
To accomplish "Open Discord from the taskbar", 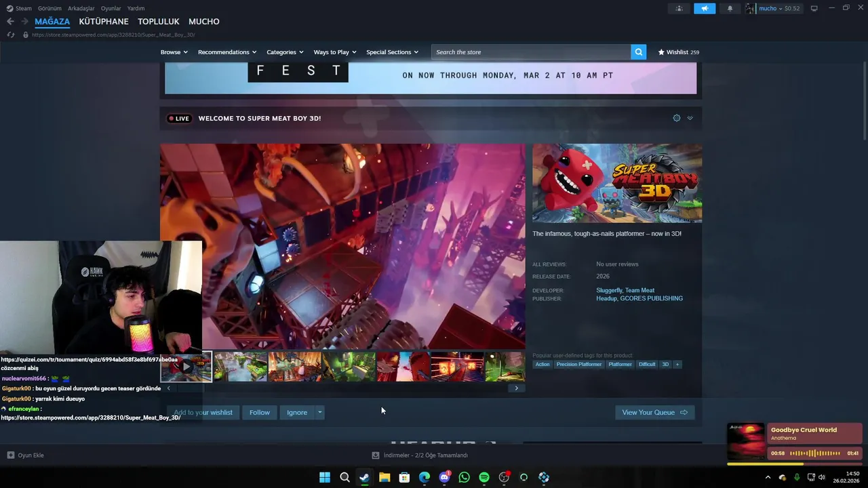I will [x=444, y=477].
